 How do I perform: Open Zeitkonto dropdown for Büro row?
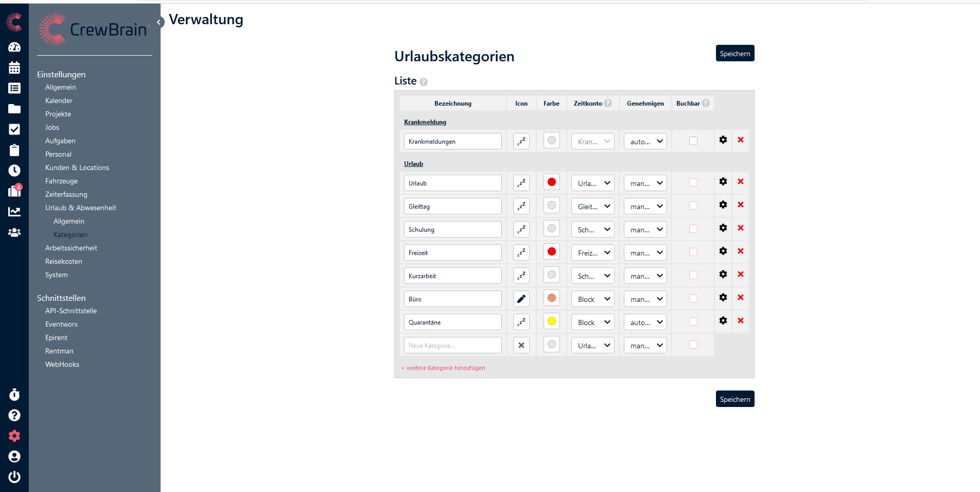pyautogui.click(x=593, y=299)
